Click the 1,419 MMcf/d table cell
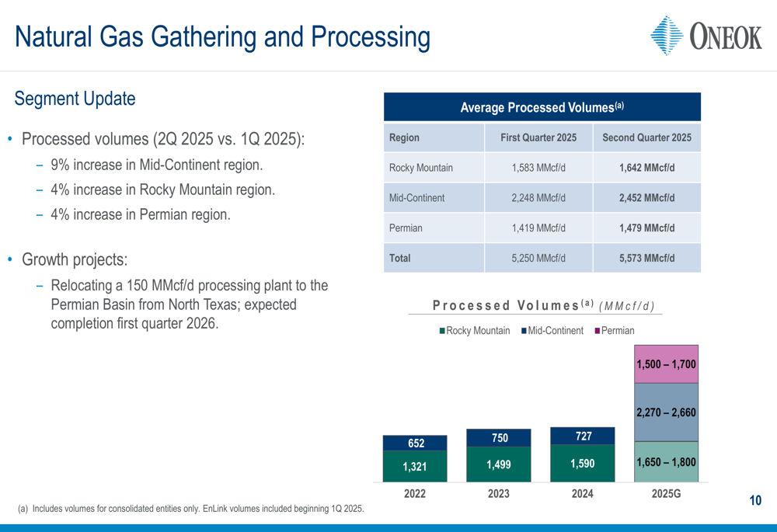The height and width of the screenshot is (532, 777). coord(538,228)
